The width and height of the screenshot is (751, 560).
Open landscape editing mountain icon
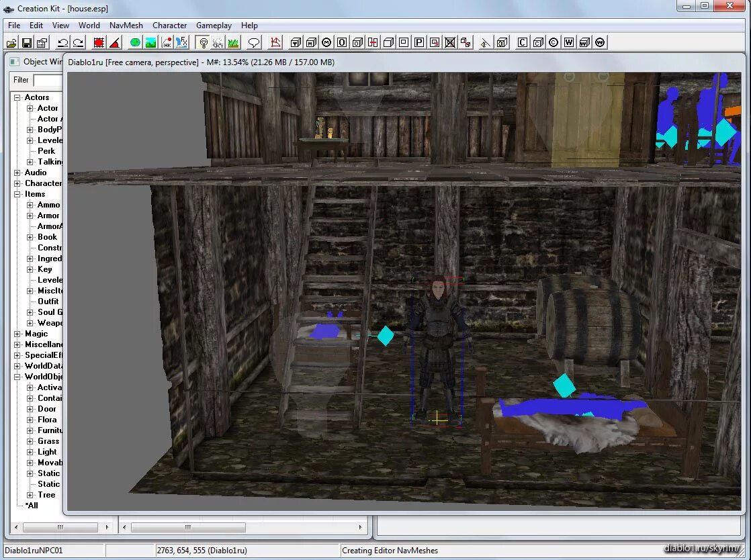[x=151, y=42]
